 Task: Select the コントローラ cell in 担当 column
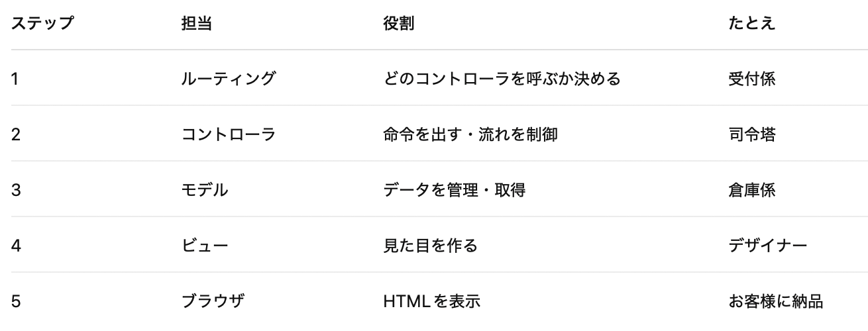click(x=228, y=135)
